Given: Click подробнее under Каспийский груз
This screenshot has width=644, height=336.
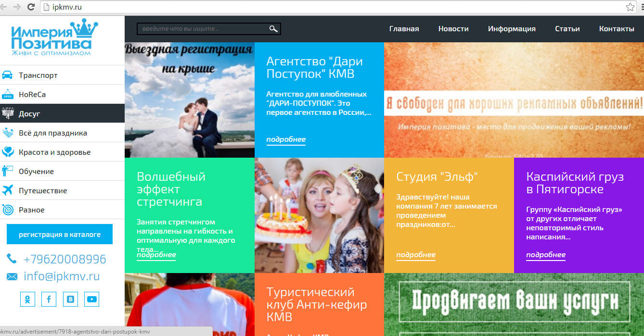Looking at the screenshot, I should click(546, 255).
